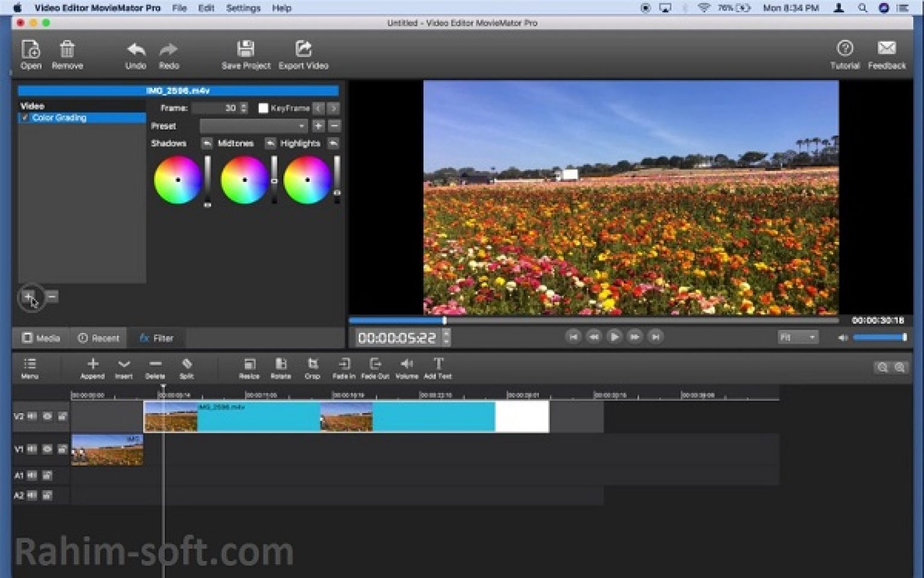This screenshot has width=924, height=578.
Task: Select the clip thumbnail on V1 track
Action: click(x=107, y=450)
